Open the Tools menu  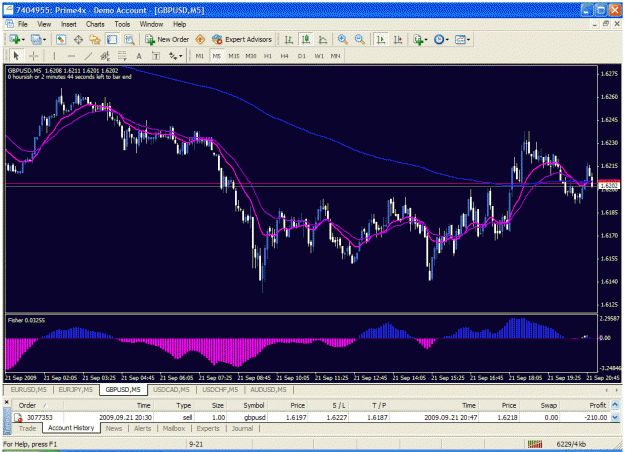tap(122, 24)
